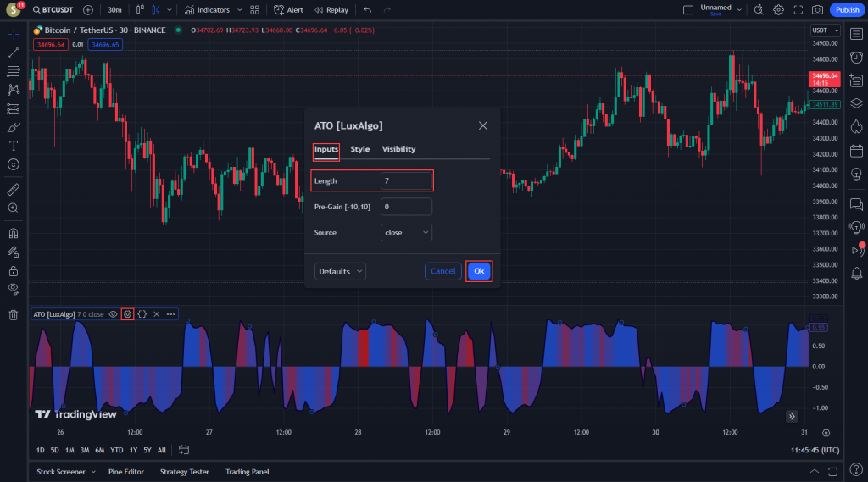Screen dimensions: 868x482
Task: Open chart settings gear in top toolbar
Action: (x=778, y=10)
